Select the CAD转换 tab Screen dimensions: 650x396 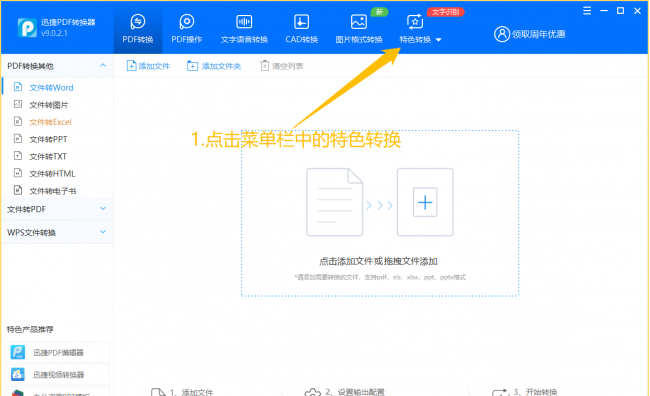[301, 28]
